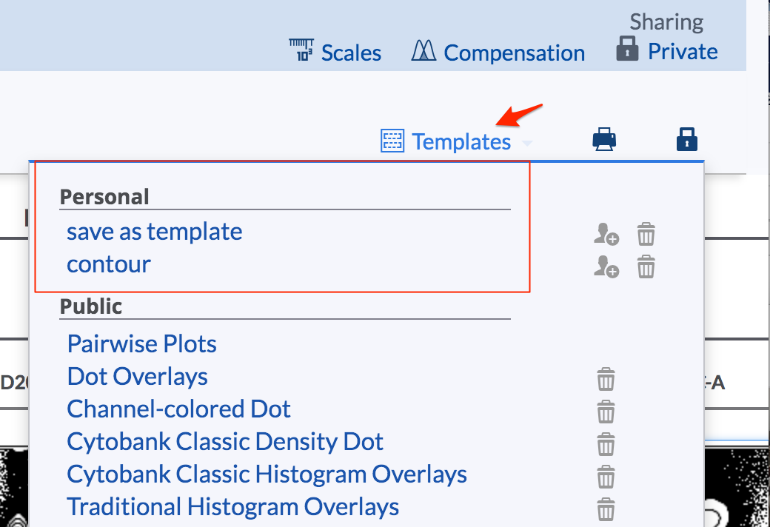Apply the Pairwise Plots template
The height and width of the screenshot is (527, 770).
click(141, 344)
